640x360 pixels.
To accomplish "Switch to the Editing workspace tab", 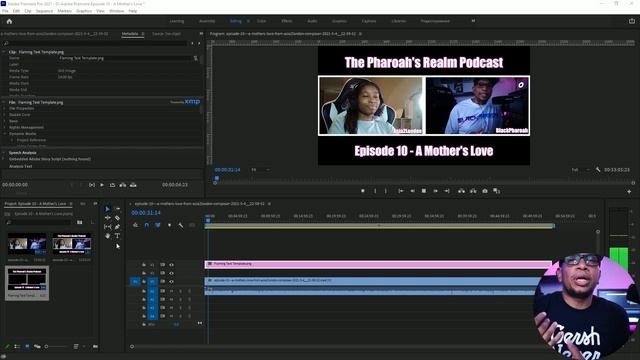I will [236, 21].
